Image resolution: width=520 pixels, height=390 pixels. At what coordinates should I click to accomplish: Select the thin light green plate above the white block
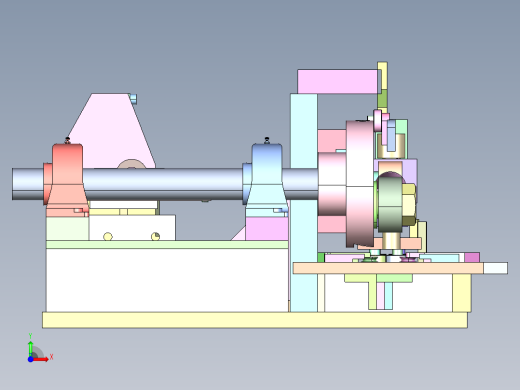(167, 244)
